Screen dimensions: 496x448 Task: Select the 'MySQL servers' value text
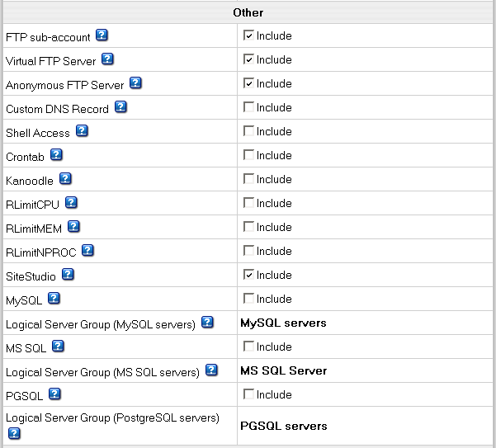pyautogui.click(x=283, y=323)
